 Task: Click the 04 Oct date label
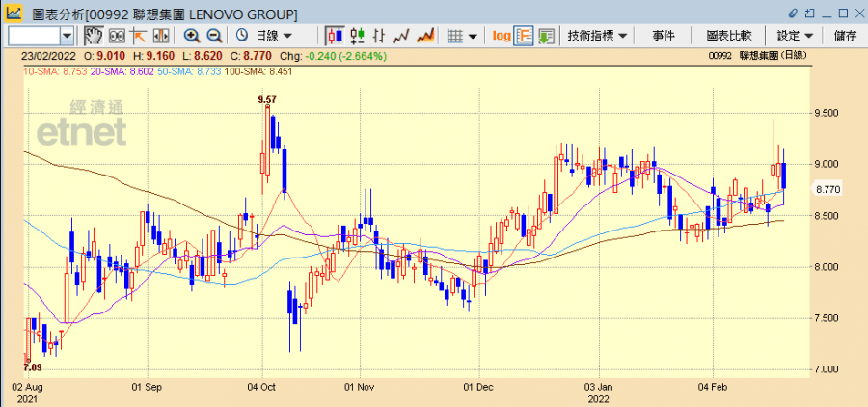pyautogui.click(x=263, y=387)
